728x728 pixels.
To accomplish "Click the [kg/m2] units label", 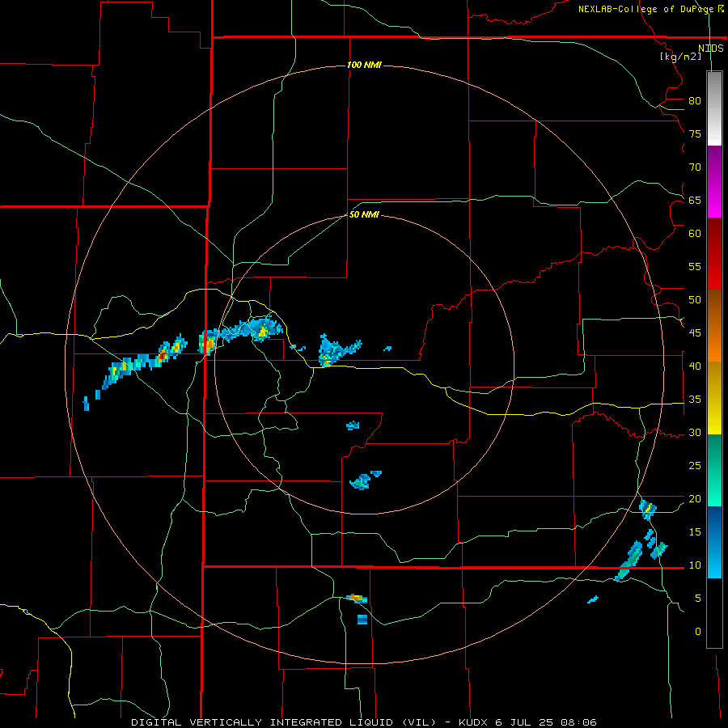I will pos(680,57).
